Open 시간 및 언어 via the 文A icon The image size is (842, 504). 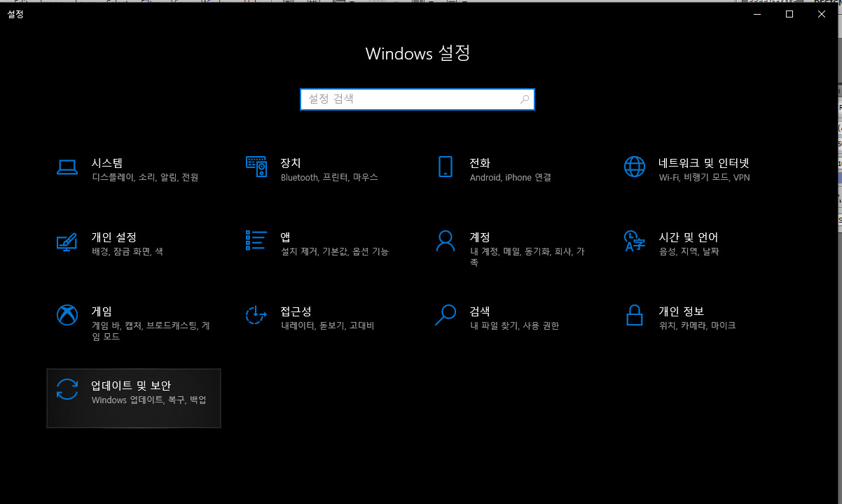coord(634,241)
